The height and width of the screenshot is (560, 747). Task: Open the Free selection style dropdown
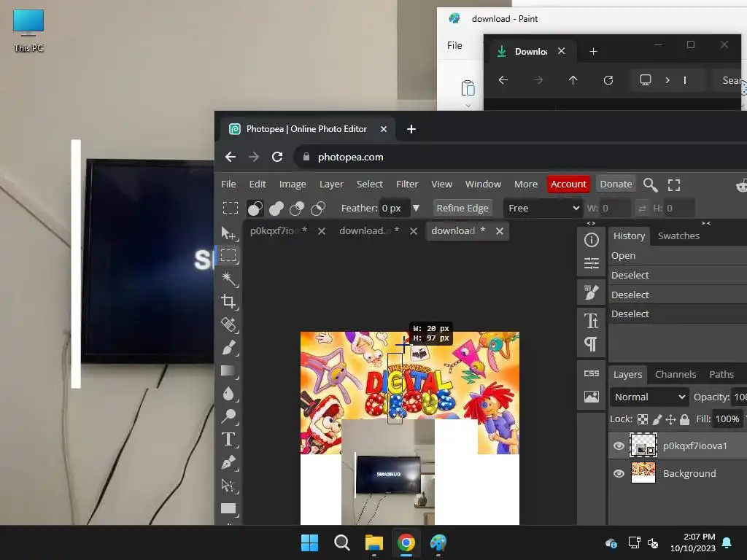(x=543, y=208)
